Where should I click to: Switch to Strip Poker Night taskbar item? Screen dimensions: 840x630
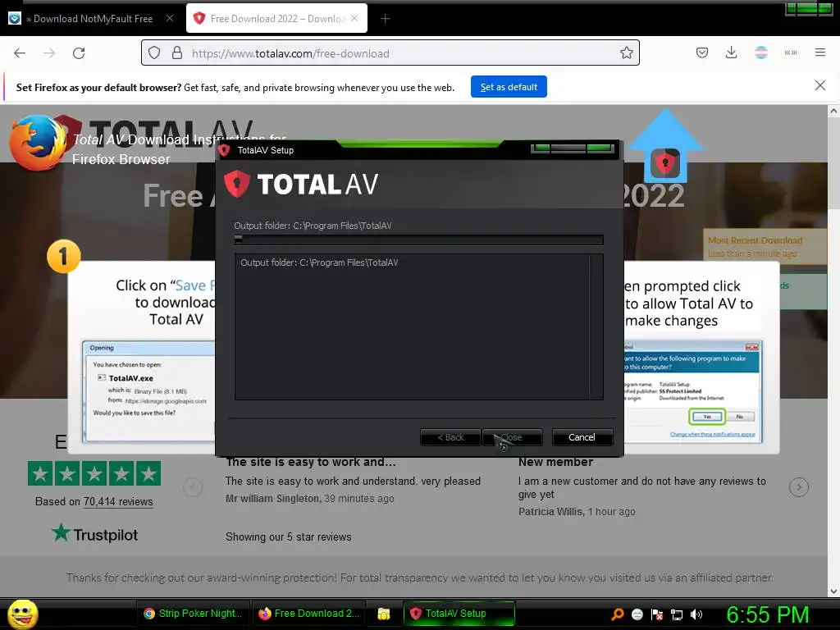coord(193,614)
